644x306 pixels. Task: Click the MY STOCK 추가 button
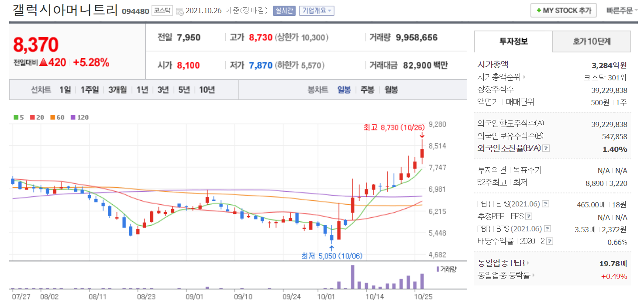coord(563,10)
